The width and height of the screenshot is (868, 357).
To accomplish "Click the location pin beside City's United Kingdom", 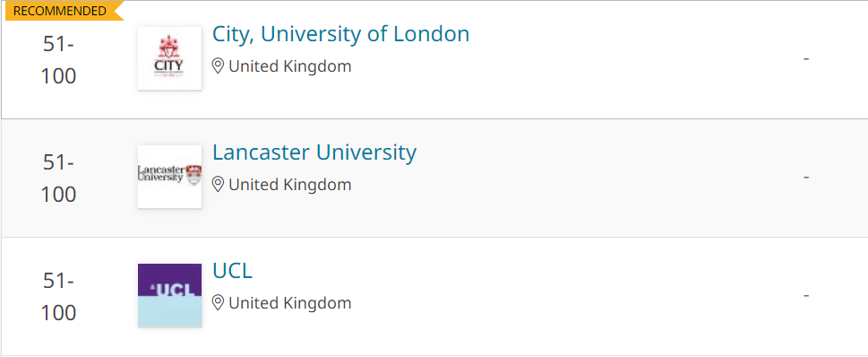I will [218, 66].
